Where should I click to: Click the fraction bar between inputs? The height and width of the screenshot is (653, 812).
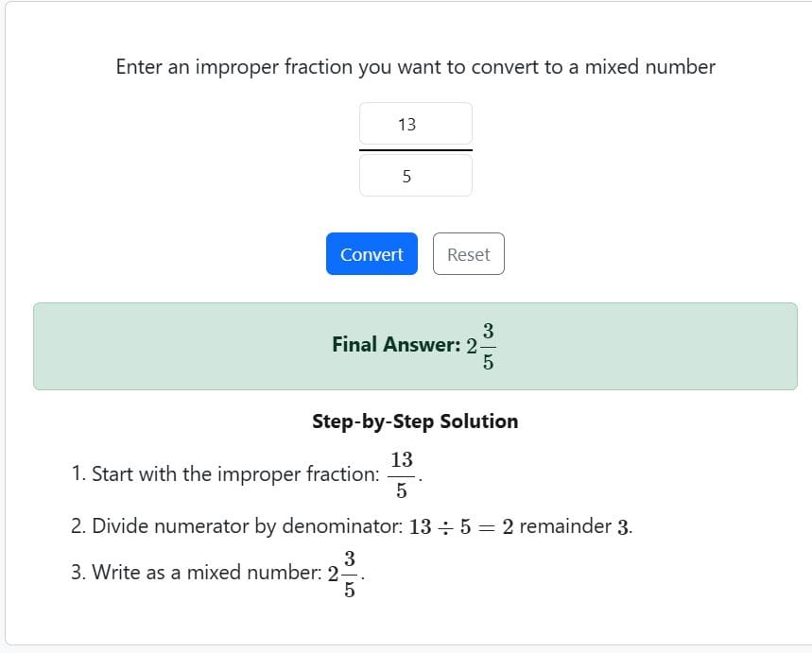pos(415,149)
